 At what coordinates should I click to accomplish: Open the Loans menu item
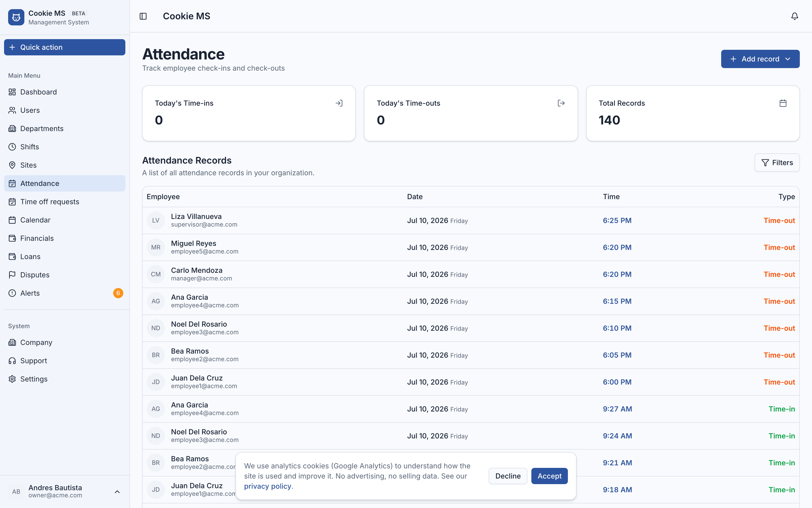(64, 257)
